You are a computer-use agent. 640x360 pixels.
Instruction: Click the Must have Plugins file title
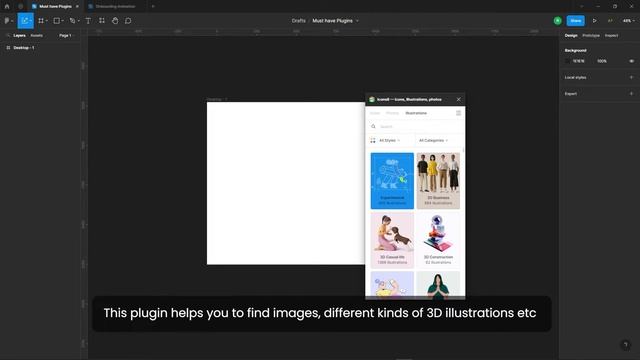(332, 20)
